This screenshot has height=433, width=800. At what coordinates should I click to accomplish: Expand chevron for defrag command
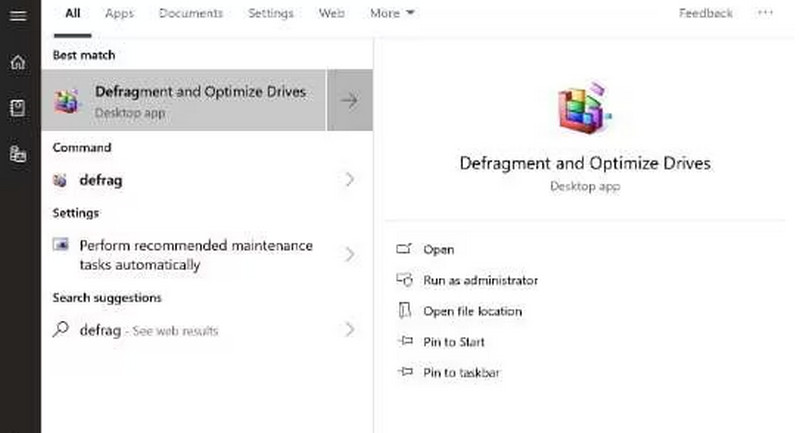click(x=349, y=181)
